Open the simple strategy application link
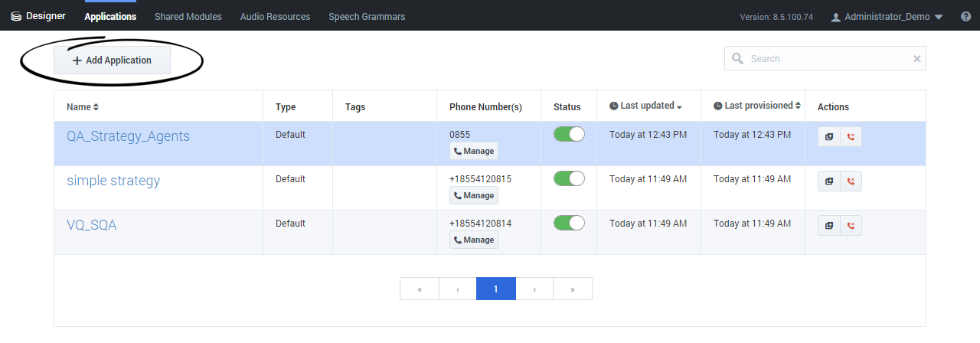The width and height of the screenshot is (980, 343). 113,181
